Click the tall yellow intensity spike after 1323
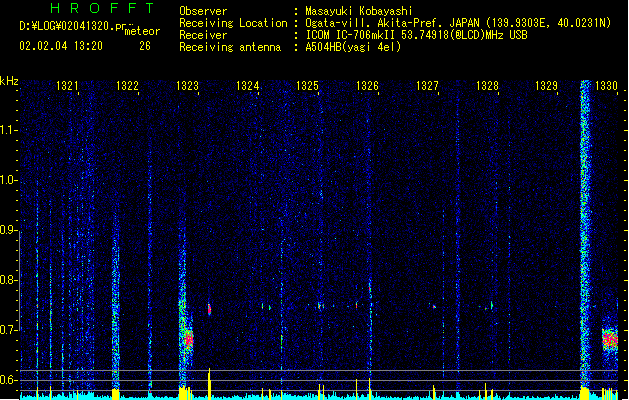The image size is (629, 400). pyautogui.click(x=209, y=383)
